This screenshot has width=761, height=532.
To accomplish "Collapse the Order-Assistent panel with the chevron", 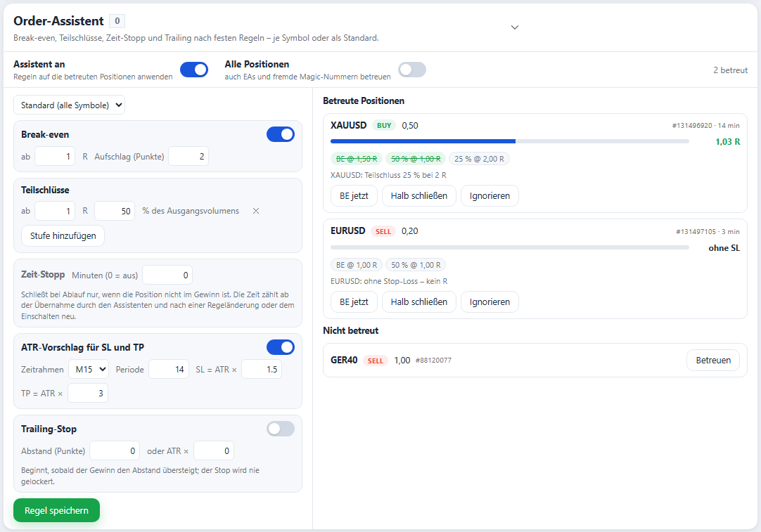I will click(x=515, y=27).
